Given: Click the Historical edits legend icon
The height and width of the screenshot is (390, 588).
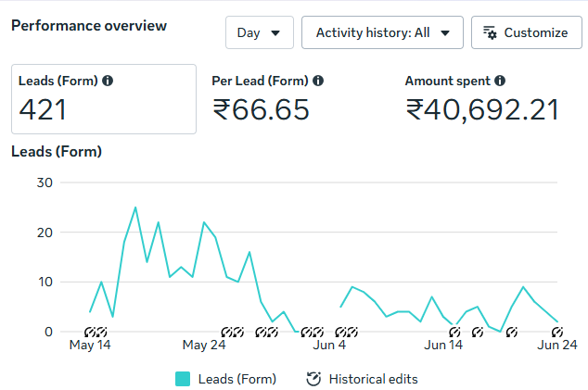Looking at the screenshot, I should click(x=313, y=379).
